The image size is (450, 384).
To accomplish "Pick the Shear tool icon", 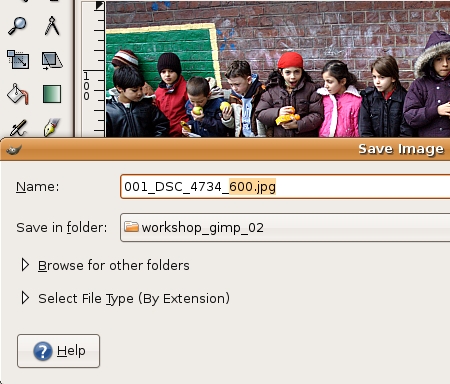I will (x=52, y=60).
